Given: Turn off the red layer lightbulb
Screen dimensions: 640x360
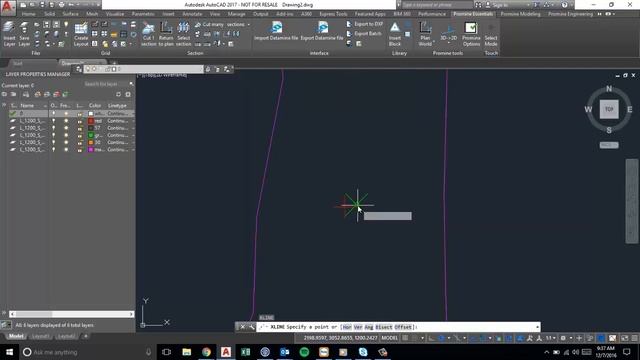Looking at the screenshot, I should 53,121.
